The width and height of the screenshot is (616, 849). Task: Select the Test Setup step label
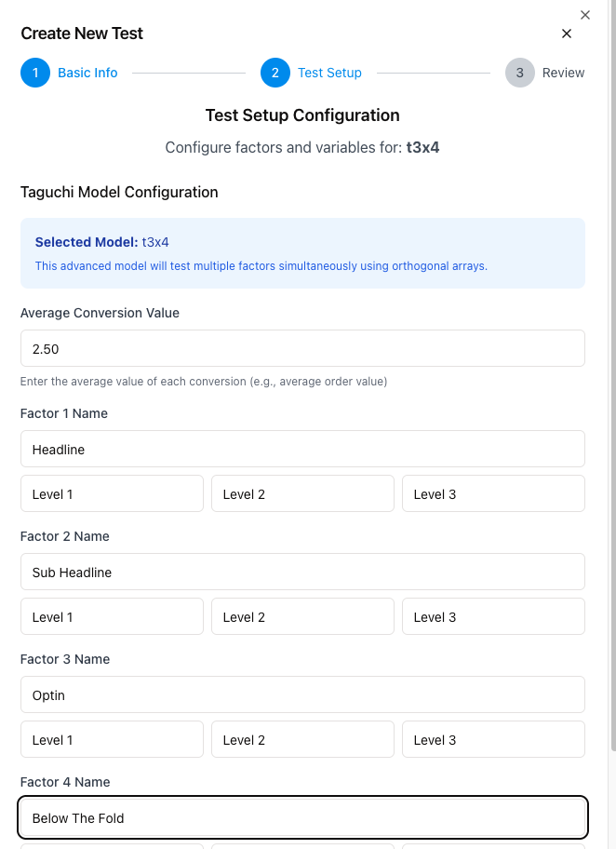329,73
